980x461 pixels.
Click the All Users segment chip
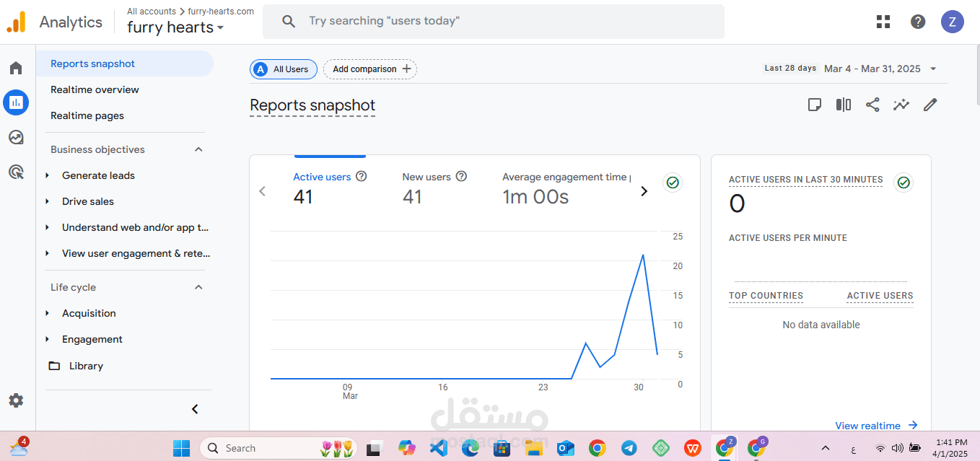tap(284, 69)
